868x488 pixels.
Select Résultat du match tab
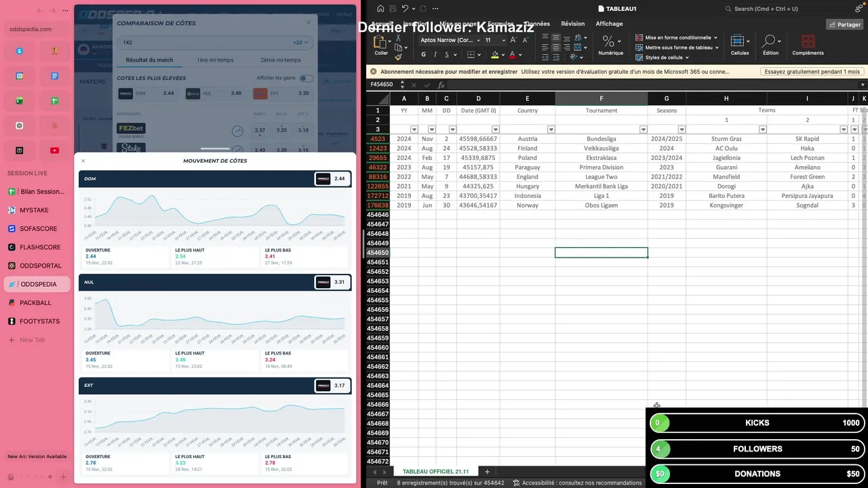(x=149, y=60)
